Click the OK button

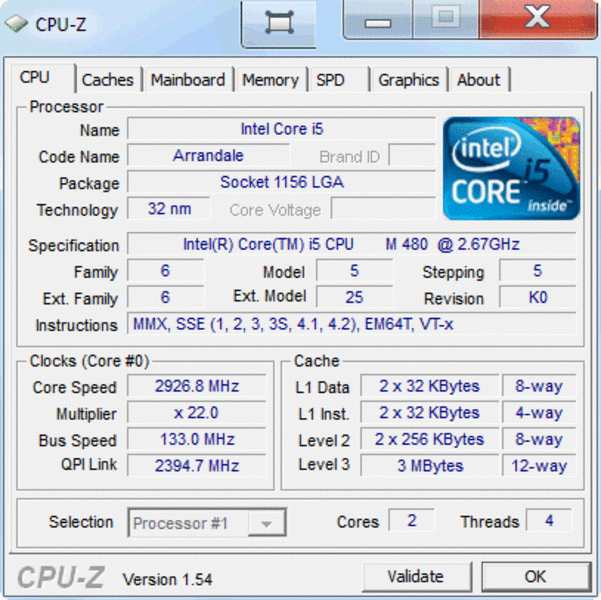pyautogui.click(x=535, y=577)
